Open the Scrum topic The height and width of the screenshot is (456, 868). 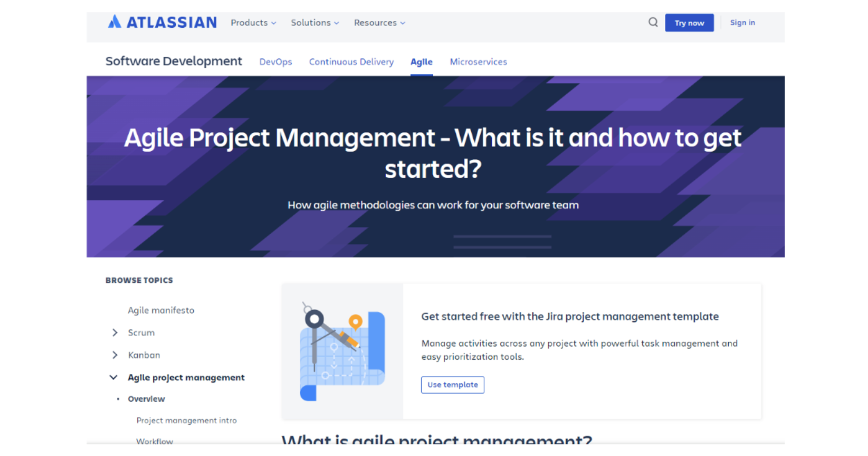(x=141, y=333)
